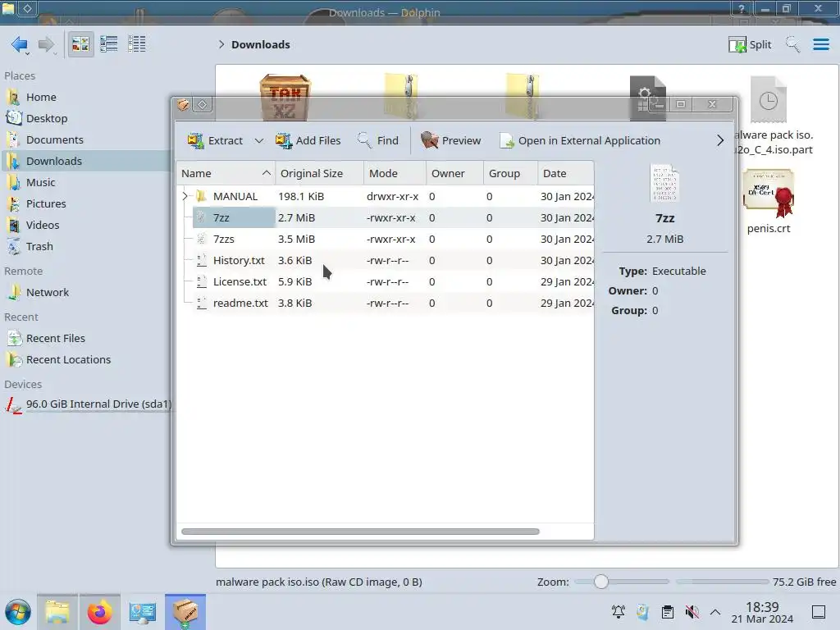Image resolution: width=840 pixels, height=630 pixels.
Task: Open notifications bell in system tray
Action: coord(619,612)
